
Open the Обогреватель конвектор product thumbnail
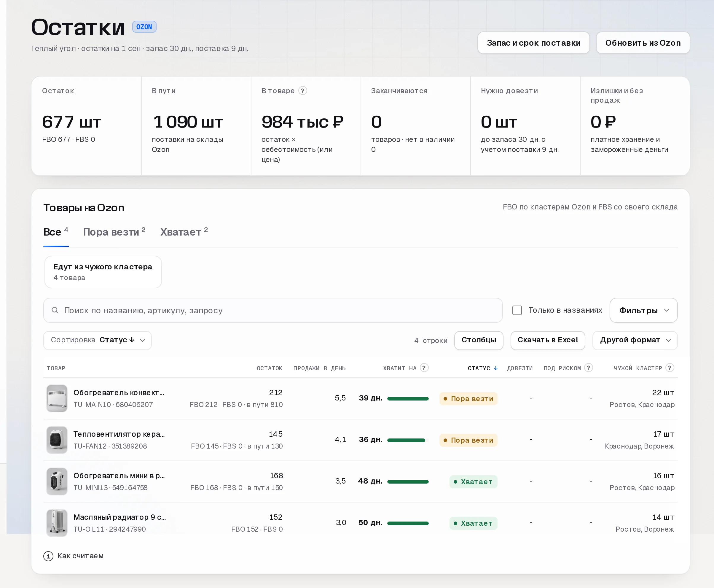tap(57, 398)
